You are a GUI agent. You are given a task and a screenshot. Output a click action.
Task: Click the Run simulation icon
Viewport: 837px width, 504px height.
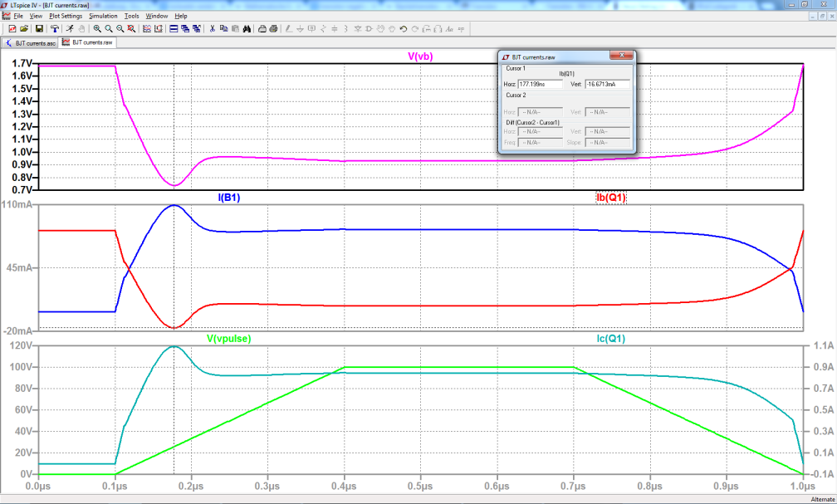pyautogui.click(x=70, y=28)
